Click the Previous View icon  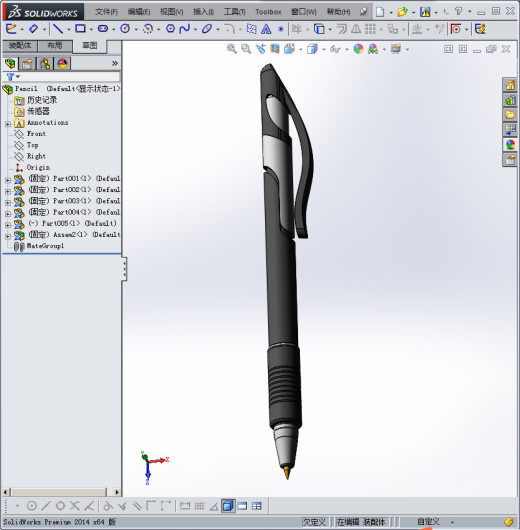(260, 49)
